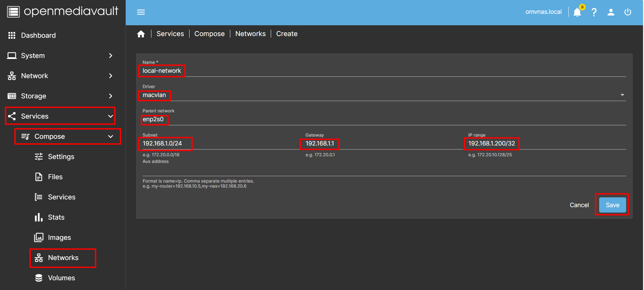644x290 pixels.
Task: Open Compose Networks in sidebar
Action: tap(63, 258)
